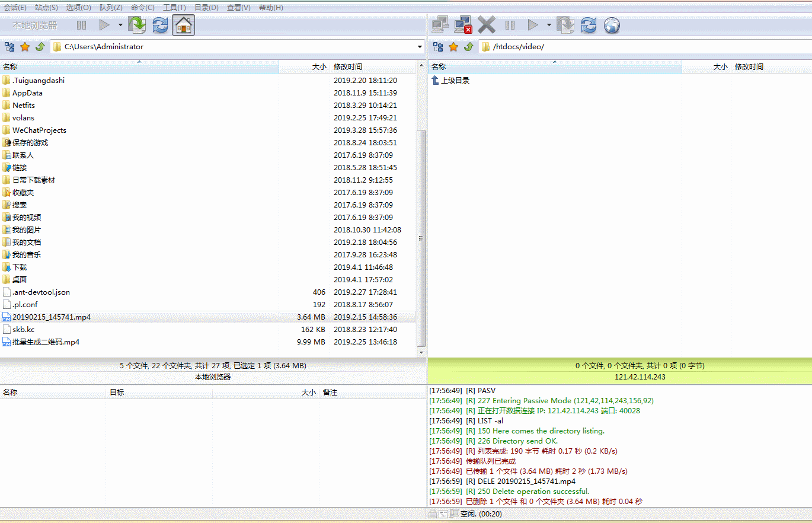Open dropdown arrow beside local play button

coord(120,25)
